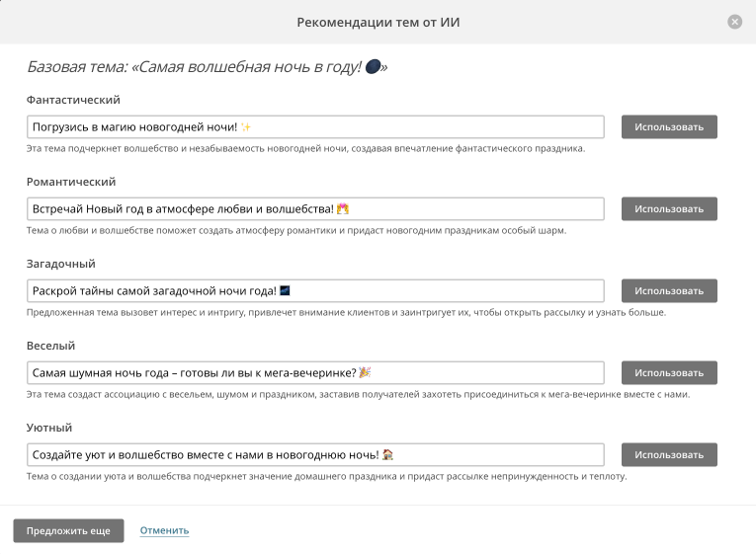The height and width of the screenshot is (554, 756).
Task: Edit the 'Раскрой тайны' subject field
Action: click(315, 290)
